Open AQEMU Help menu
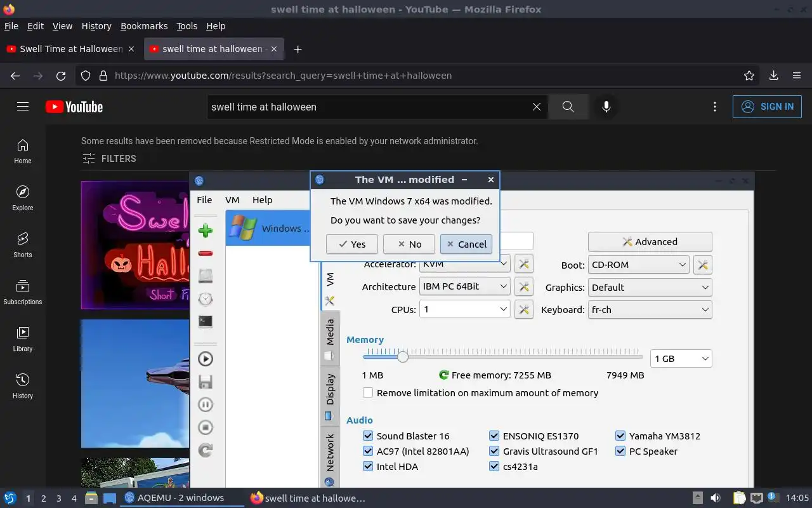 coord(263,199)
